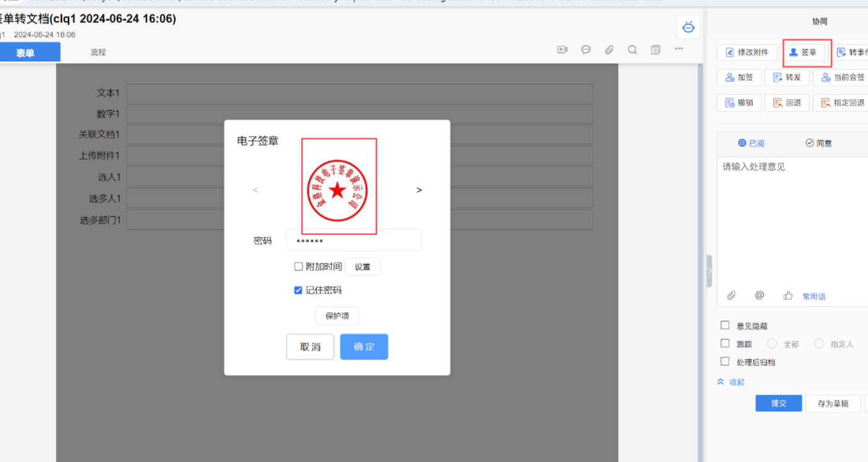Click the 上传附件1 field label
The height and width of the screenshot is (462, 868).
99,155
